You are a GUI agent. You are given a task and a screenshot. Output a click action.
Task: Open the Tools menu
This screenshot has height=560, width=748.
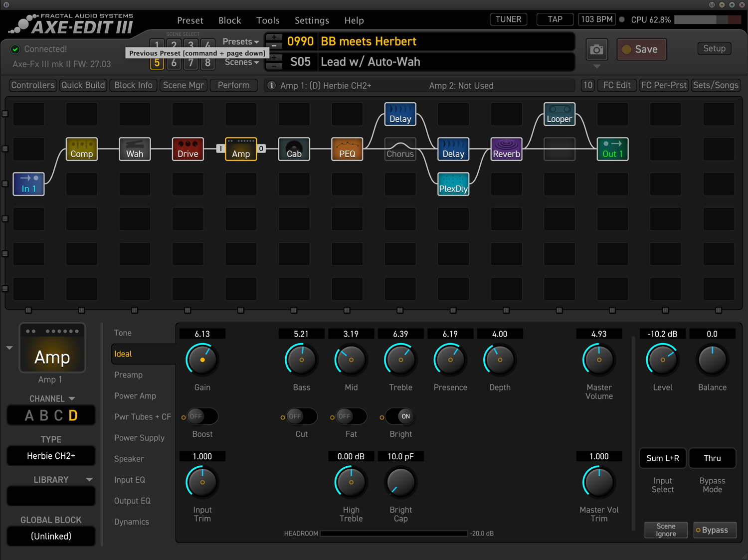pos(268,20)
